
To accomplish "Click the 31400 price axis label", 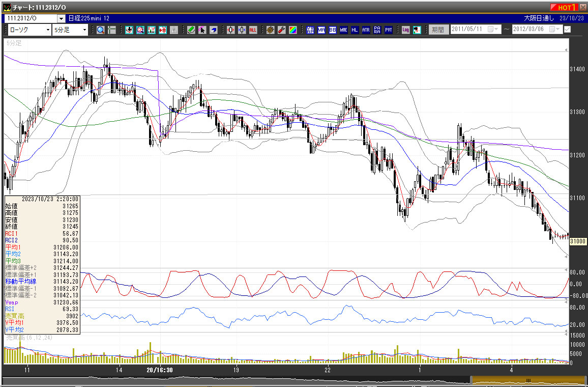I will pos(577,69).
